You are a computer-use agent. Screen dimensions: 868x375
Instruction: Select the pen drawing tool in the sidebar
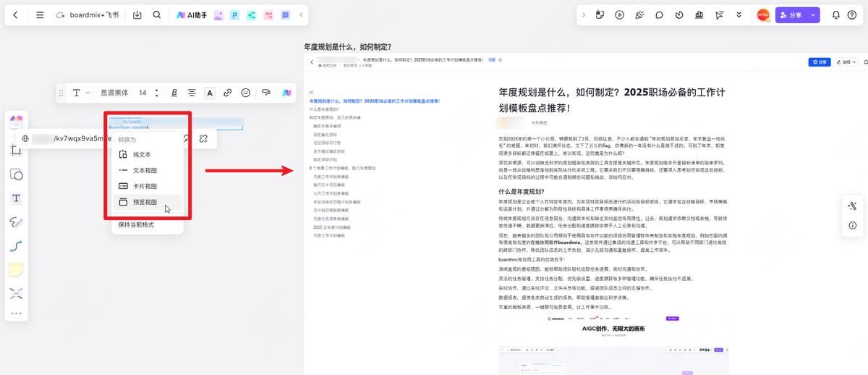point(16,222)
